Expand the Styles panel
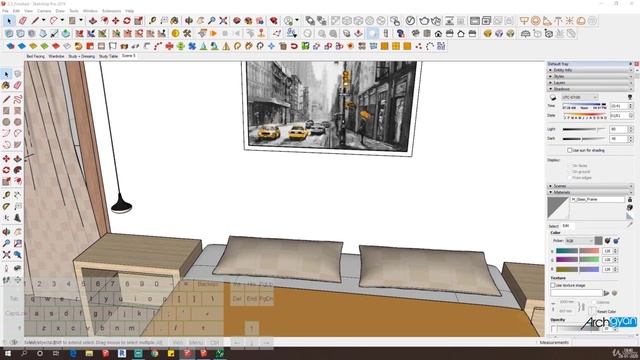This screenshot has height=360, width=640. [x=589, y=76]
